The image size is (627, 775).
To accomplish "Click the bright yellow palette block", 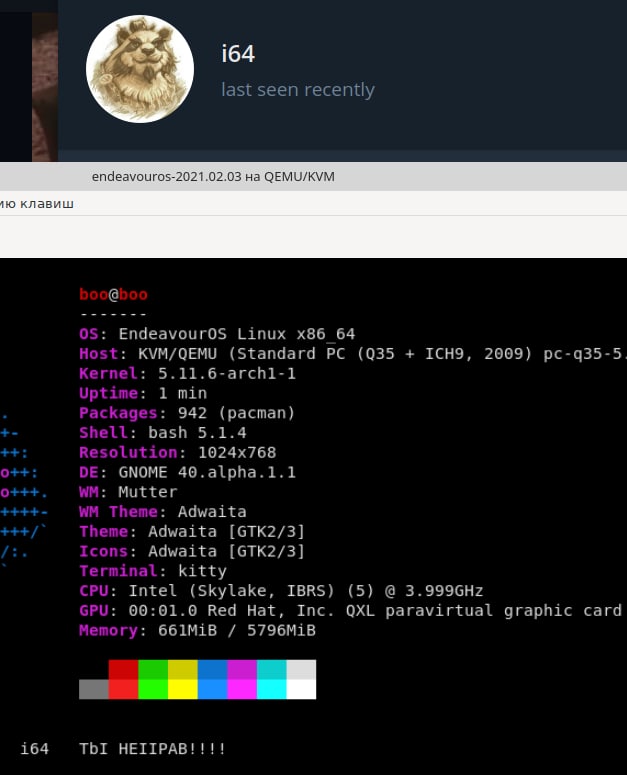I will pos(183,689).
